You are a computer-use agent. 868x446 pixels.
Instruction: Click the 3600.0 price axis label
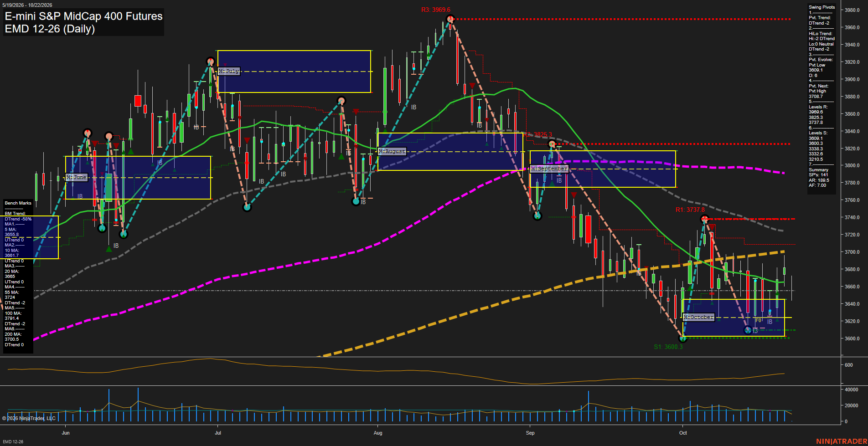click(x=852, y=338)
